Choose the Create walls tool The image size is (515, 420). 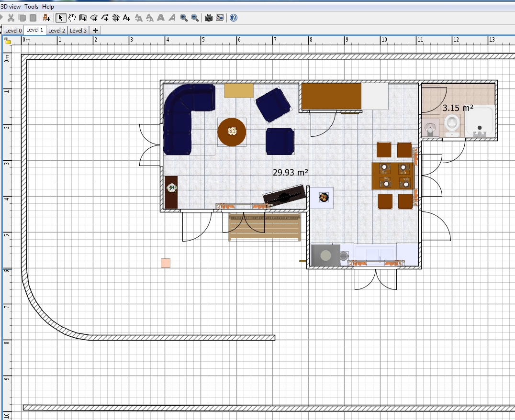tap(83, 18)
